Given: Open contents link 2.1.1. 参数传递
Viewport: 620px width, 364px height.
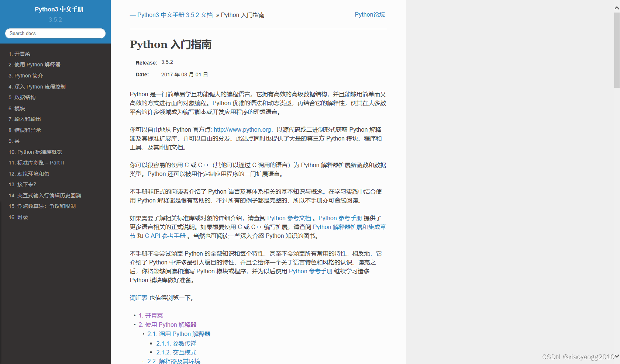Looking at the screenshot, I should [176, 343].
